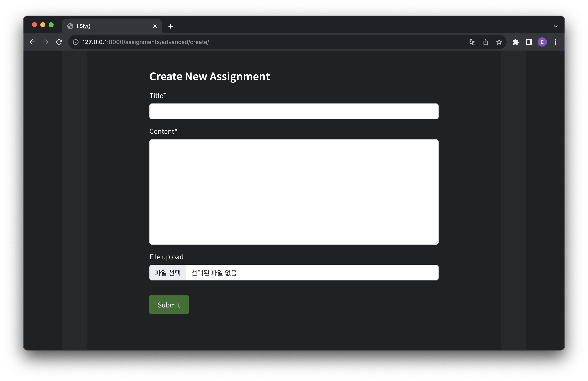The image size is (588, 381).
Task: Open the Chrome three-dot menu
Action: (555, 42)
